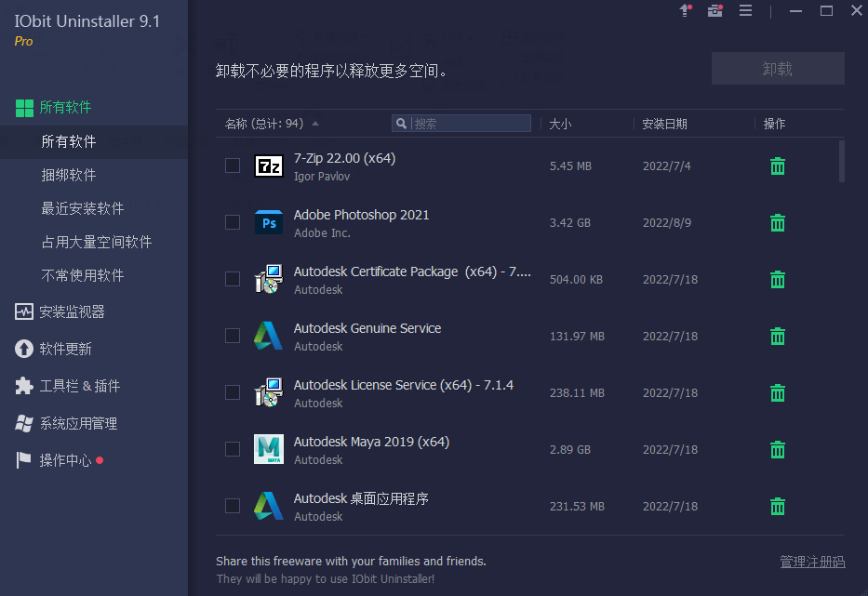Viewport: 868px width, 596px height.
Task: Open the toolbox icon beside the menu button
Action: (x=714, y=10)
